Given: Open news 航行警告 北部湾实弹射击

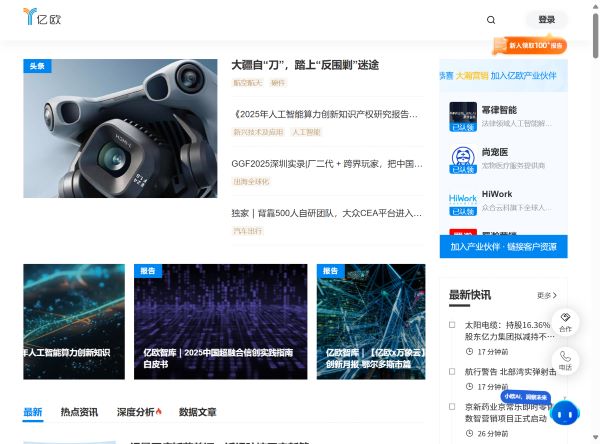Looking at the screenshot, I should 510,372.
